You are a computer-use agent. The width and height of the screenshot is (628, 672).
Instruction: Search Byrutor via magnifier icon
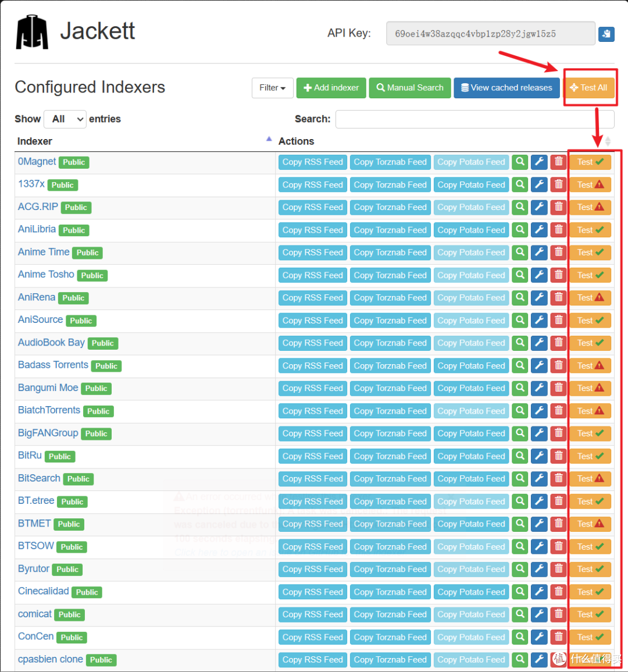coord(520,569)
